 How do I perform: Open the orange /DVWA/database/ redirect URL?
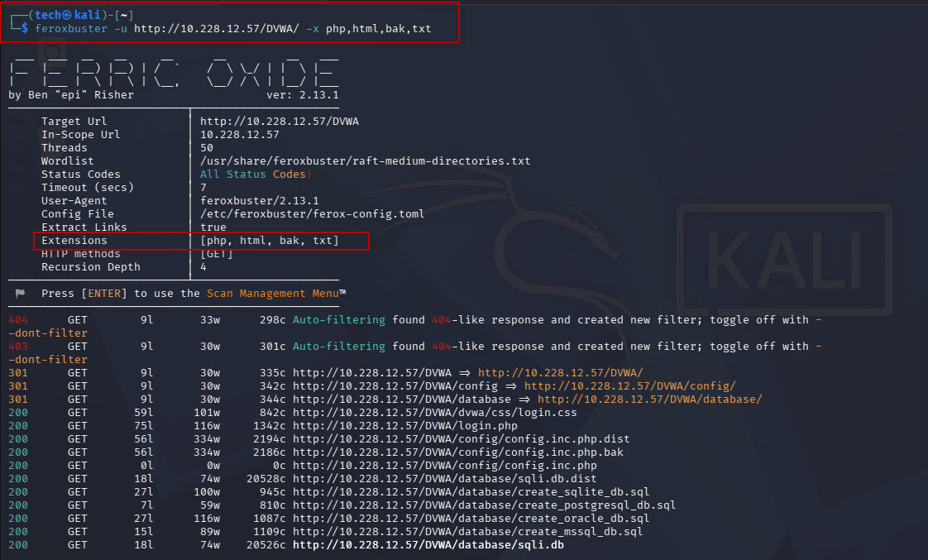tap(650, 399)
